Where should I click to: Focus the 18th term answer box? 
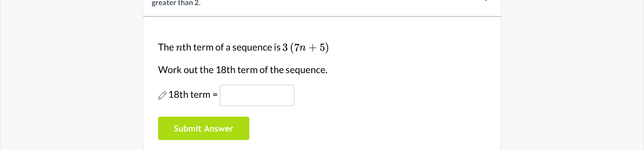point(257,95)
